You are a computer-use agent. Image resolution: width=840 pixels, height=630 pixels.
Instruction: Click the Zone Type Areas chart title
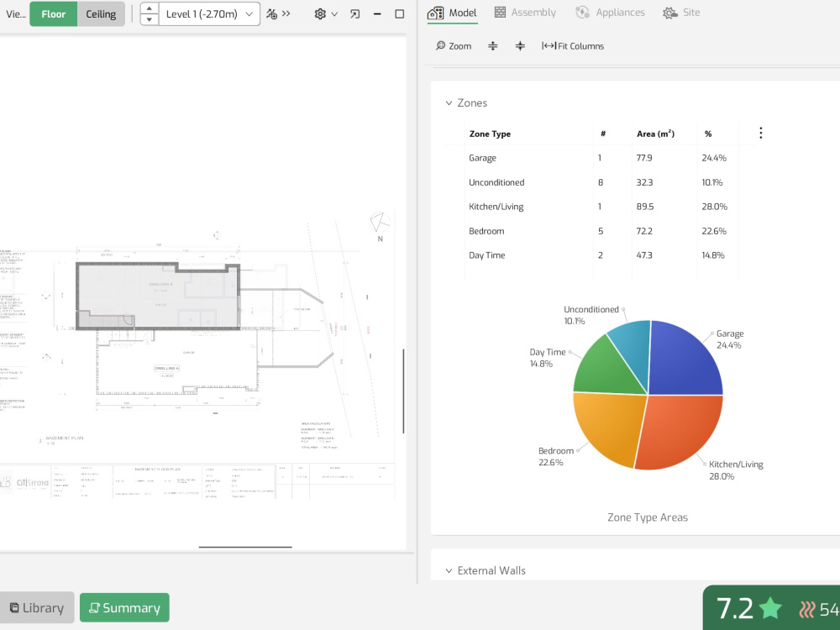(647, 517)
